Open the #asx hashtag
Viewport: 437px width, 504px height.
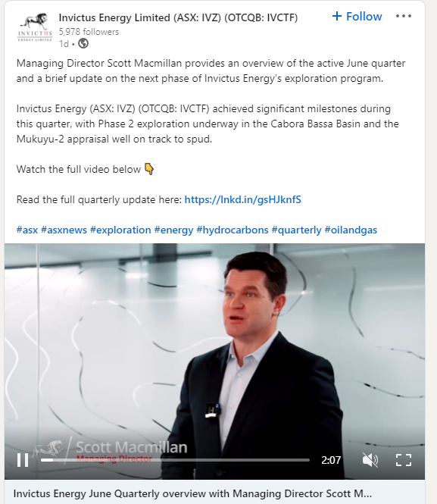coord(27,230)
